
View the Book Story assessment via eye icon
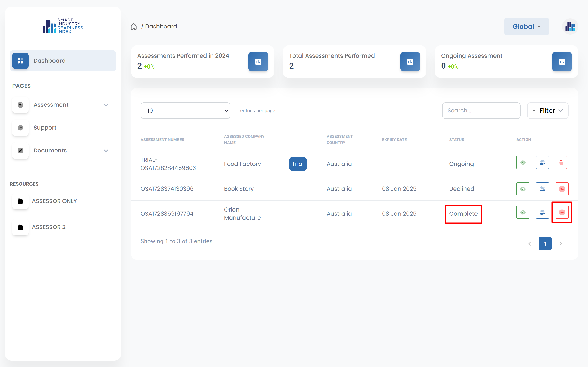tap(523, 189)
